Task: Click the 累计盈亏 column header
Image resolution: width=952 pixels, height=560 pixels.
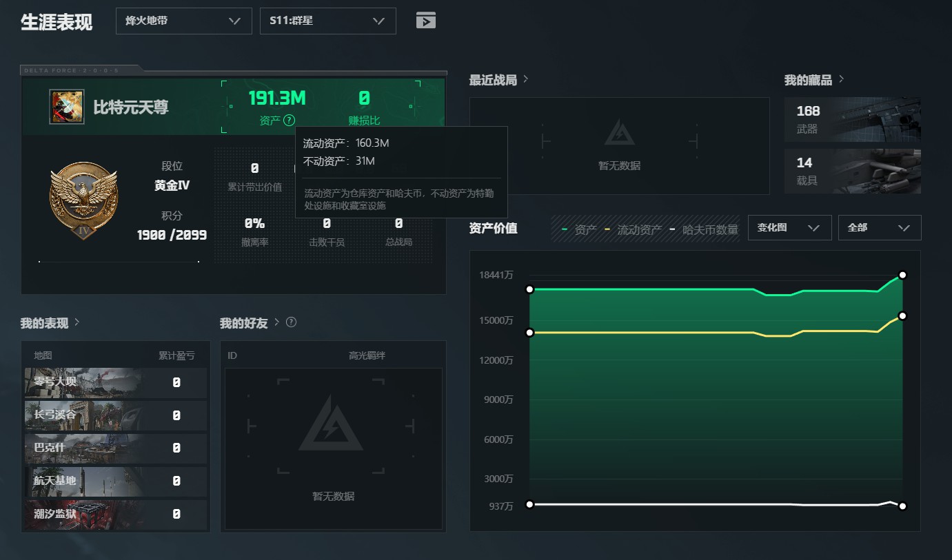Action: pos(176,355)
